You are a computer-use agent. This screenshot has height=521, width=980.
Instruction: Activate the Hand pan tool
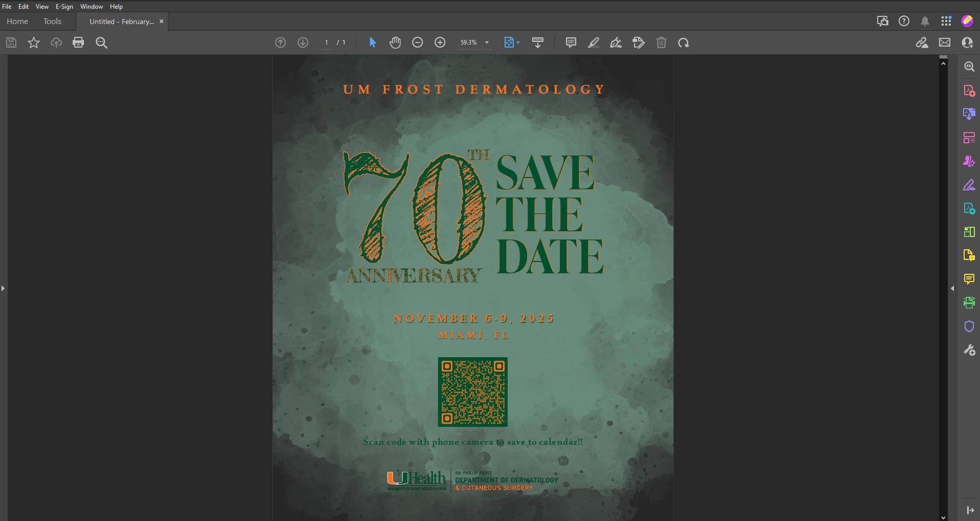(x=395, y=42)
